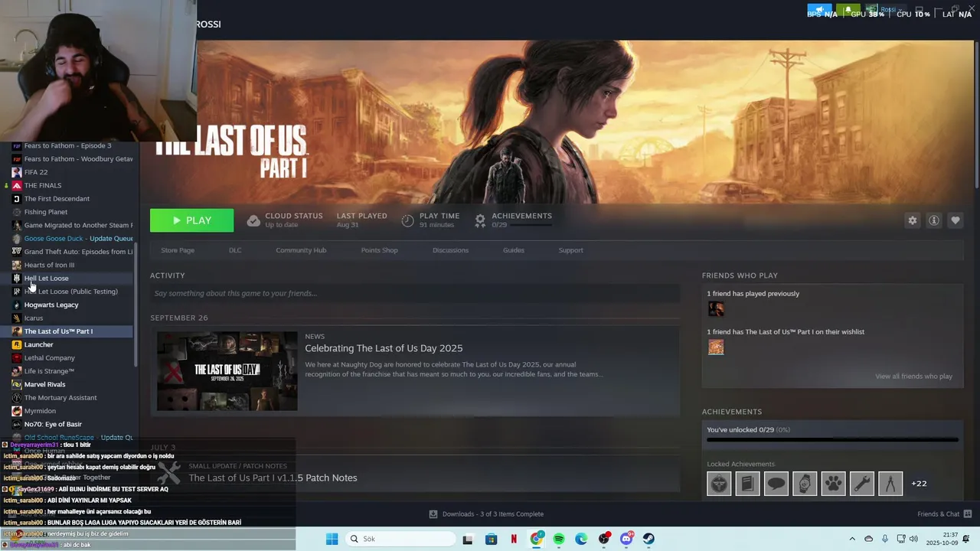Viewport: 980px width, 551px height.
Task: Open the DLC tab
Action: [x=235, y=250]
